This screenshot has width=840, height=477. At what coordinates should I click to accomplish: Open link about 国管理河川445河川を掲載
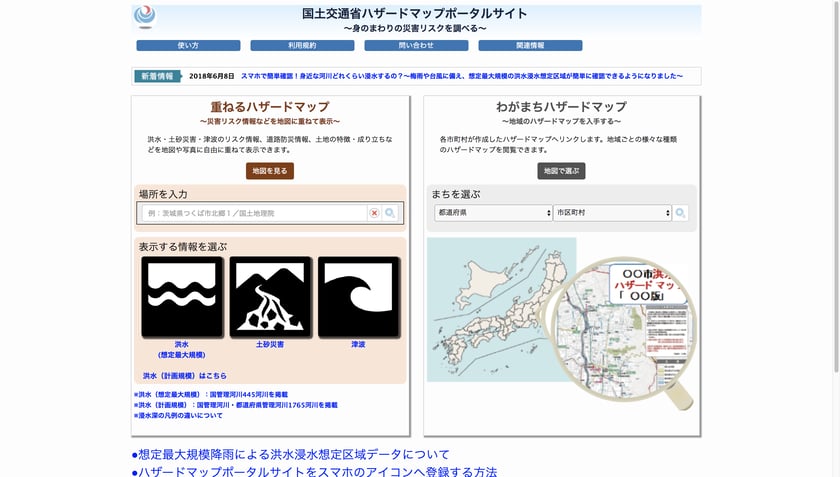pyautogui.click(x=211, y=394)
